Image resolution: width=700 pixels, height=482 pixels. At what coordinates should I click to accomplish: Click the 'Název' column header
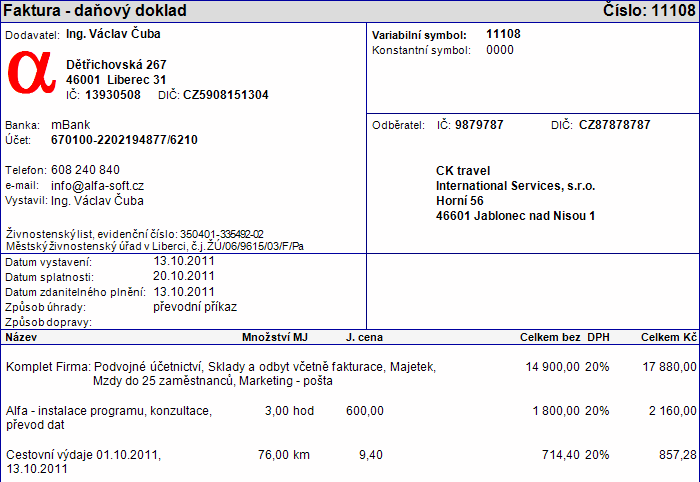21,337
